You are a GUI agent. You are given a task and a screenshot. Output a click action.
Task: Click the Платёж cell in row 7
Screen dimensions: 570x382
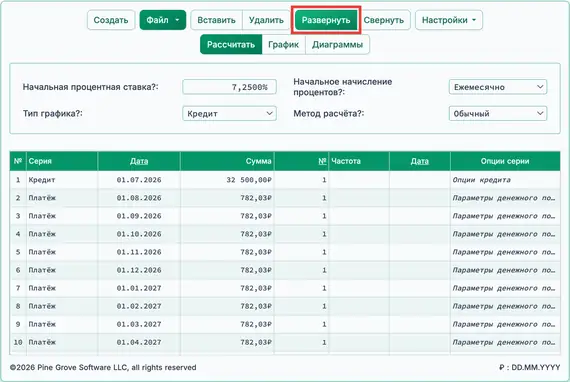(x=62, y=288)
